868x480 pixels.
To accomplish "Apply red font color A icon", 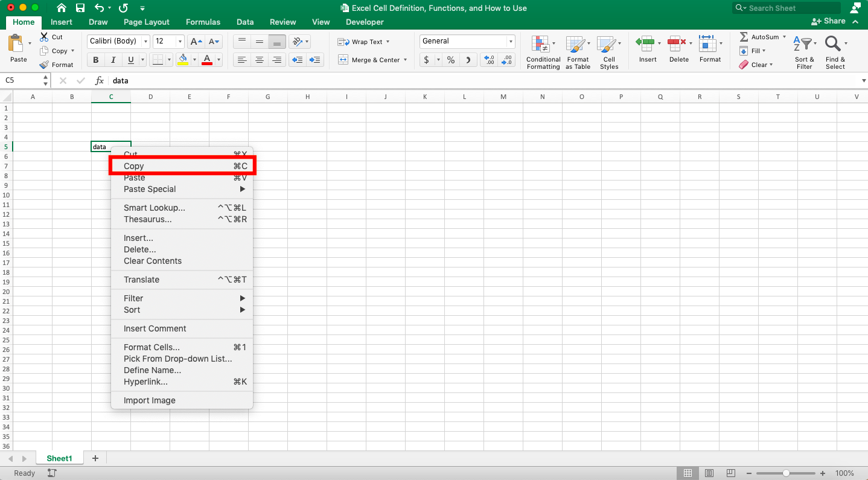I will (x=207, y=60).
